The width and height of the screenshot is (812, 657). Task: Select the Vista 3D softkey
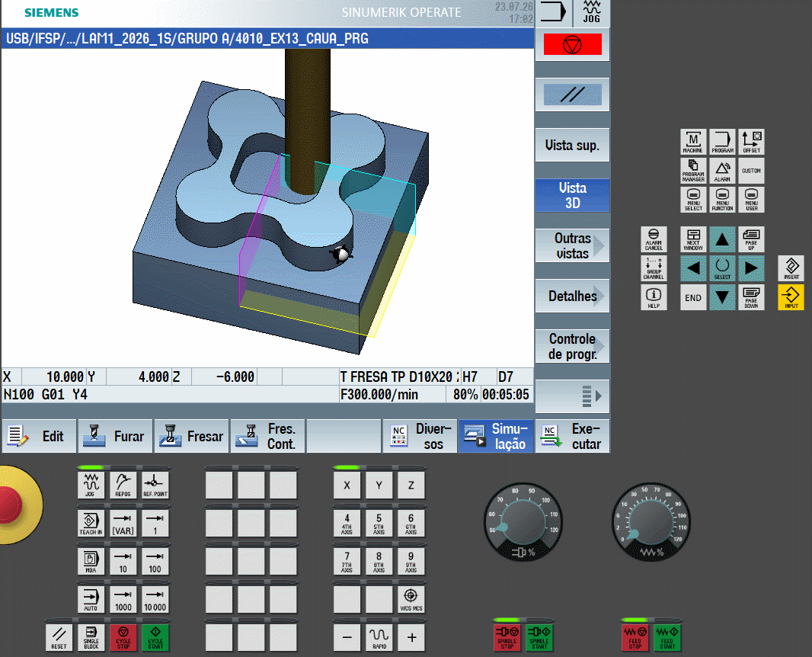572,195
